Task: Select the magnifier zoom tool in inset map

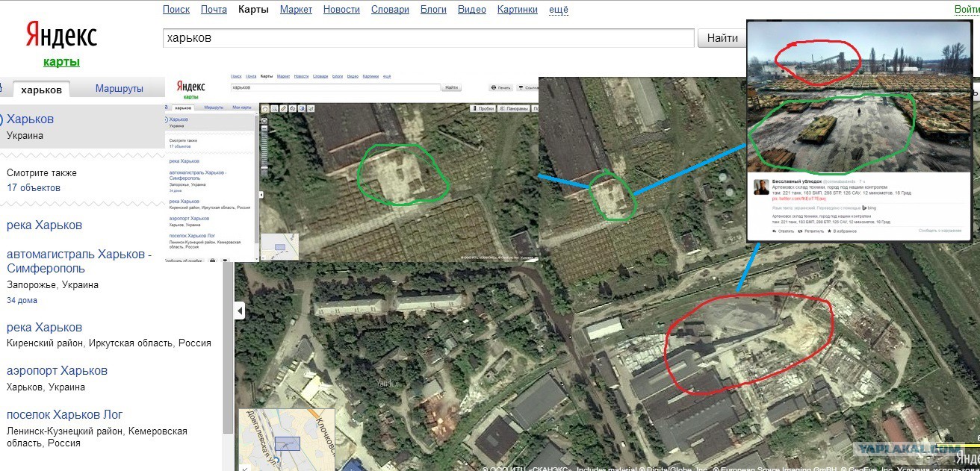Action: tap(274, 108)
